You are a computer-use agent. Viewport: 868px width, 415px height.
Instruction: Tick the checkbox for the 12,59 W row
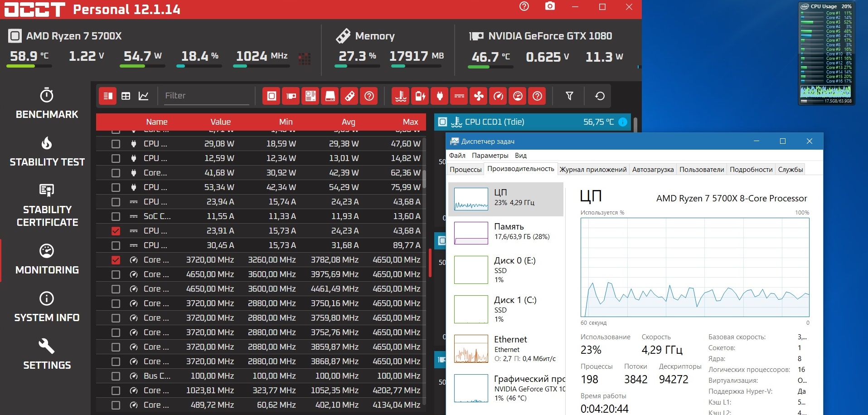coord(116,158)
